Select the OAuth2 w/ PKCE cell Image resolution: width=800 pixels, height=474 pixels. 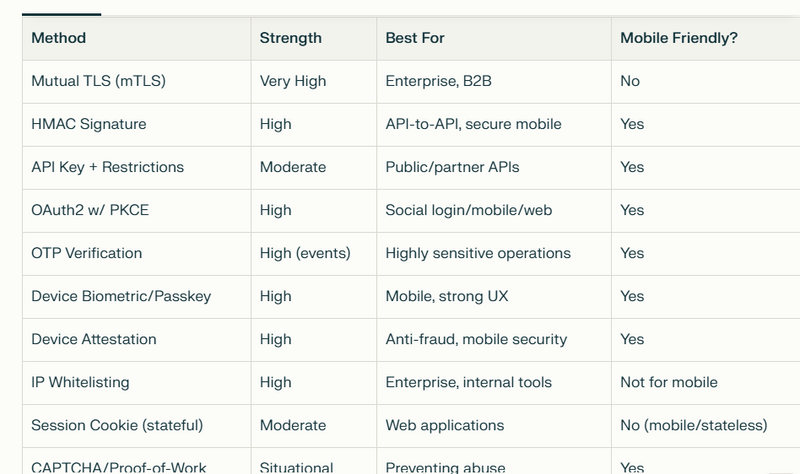(92, 210)
